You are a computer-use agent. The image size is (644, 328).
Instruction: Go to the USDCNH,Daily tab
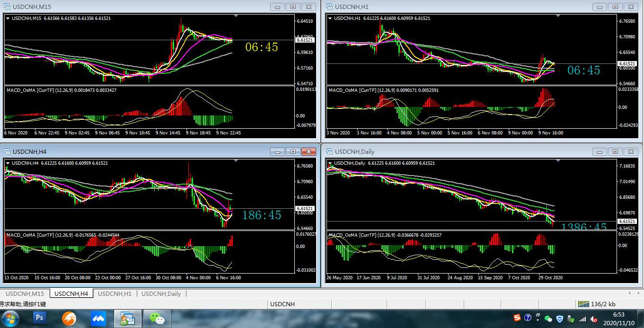161,293
